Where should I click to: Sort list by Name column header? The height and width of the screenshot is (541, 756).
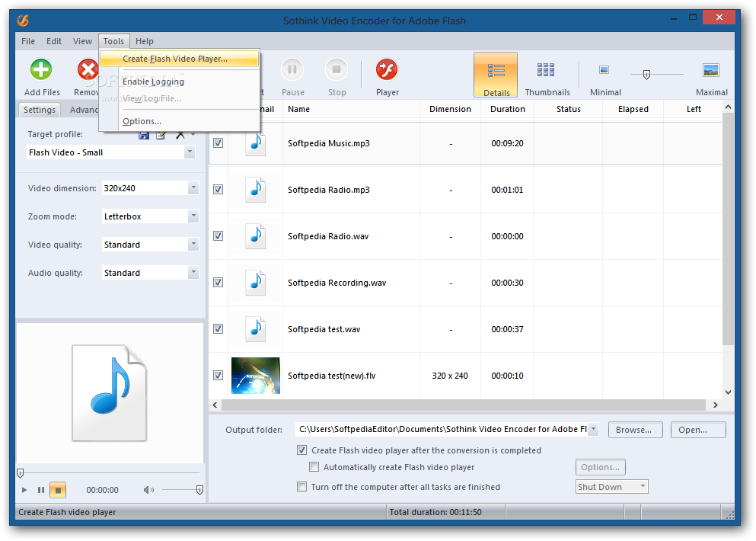click(351, 109)
